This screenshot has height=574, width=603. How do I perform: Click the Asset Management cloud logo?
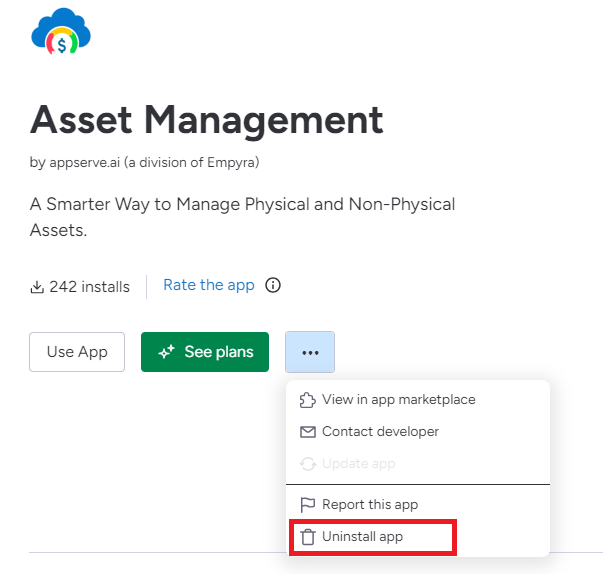tap(61, 31)
